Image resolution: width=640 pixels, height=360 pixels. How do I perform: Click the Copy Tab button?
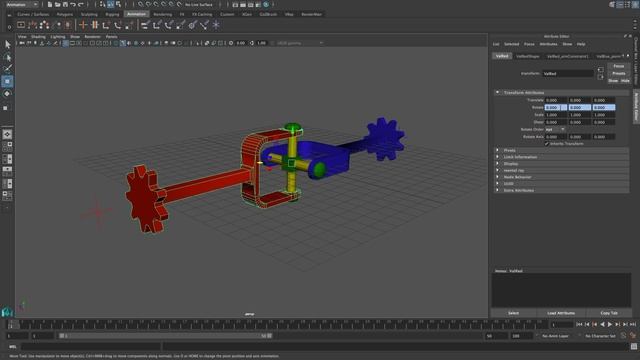[x=609, y=313]
